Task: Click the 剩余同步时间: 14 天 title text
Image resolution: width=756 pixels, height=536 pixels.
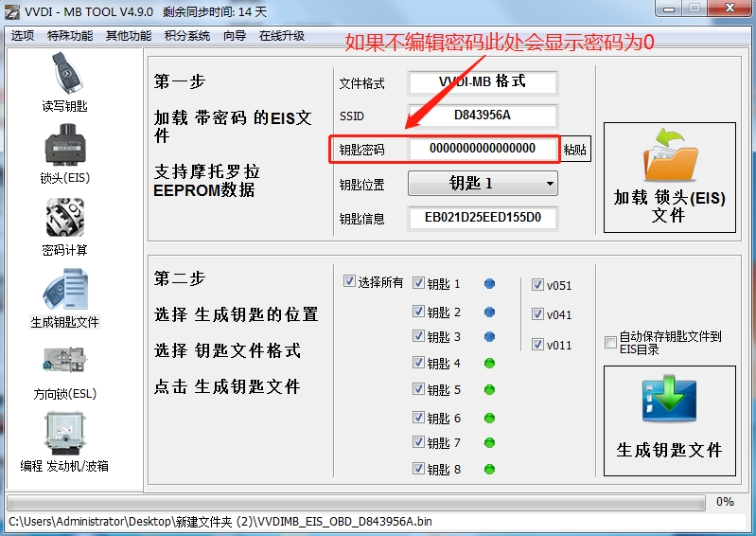Action: [215, 11]
